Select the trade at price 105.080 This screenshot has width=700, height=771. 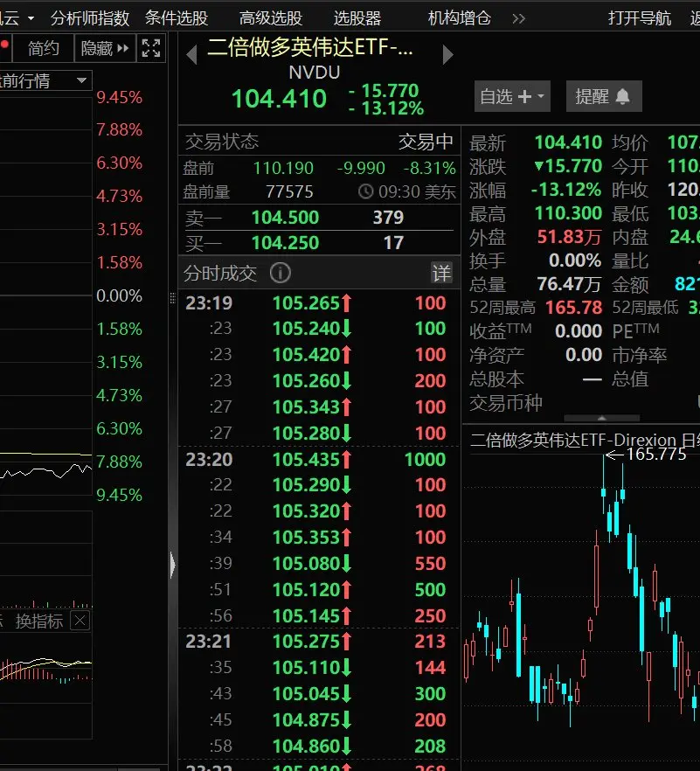coord(318,564)
